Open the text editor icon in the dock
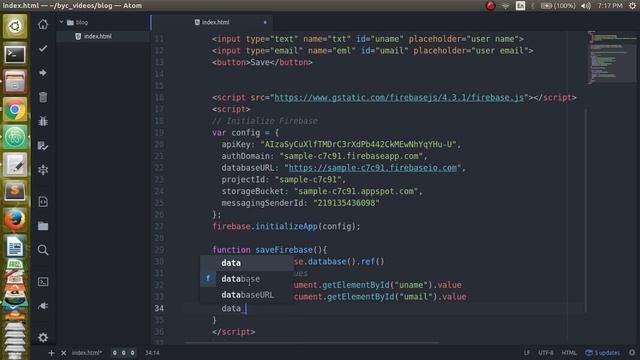This screenshot has width=640, height=360. point(15,164)
